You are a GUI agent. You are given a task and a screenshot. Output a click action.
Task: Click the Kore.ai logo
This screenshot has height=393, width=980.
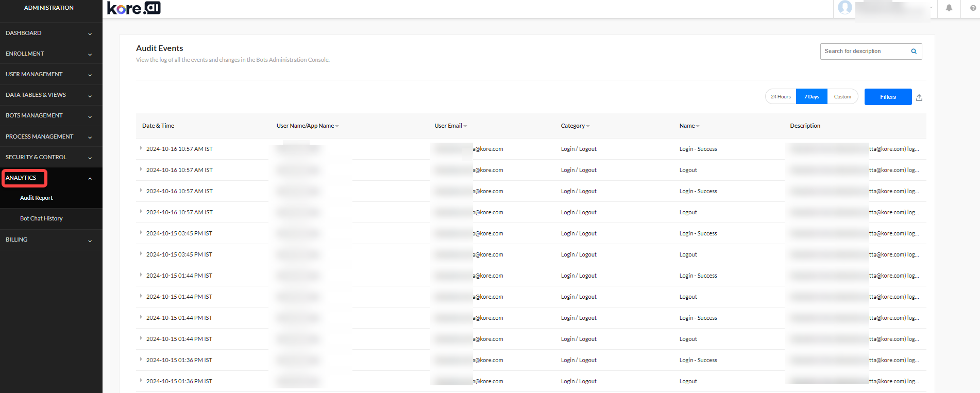coord(134,8)
